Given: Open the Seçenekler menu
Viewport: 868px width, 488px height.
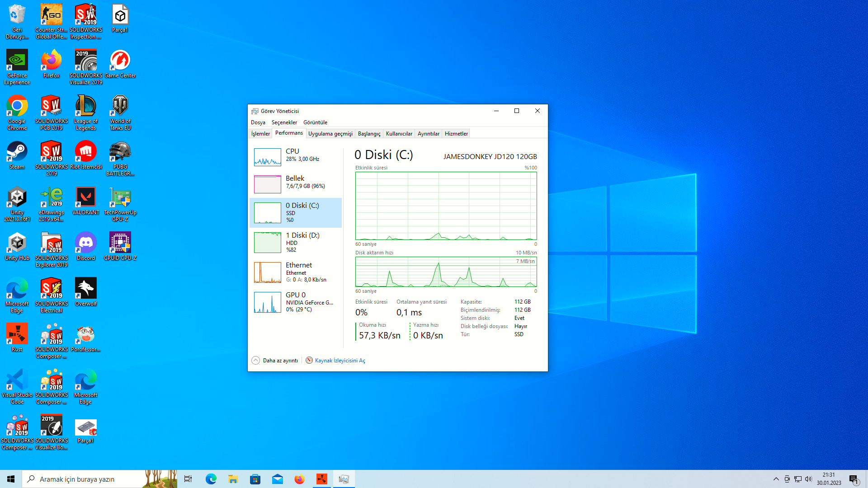Looking at the screenshot, I should coord(284,122).
